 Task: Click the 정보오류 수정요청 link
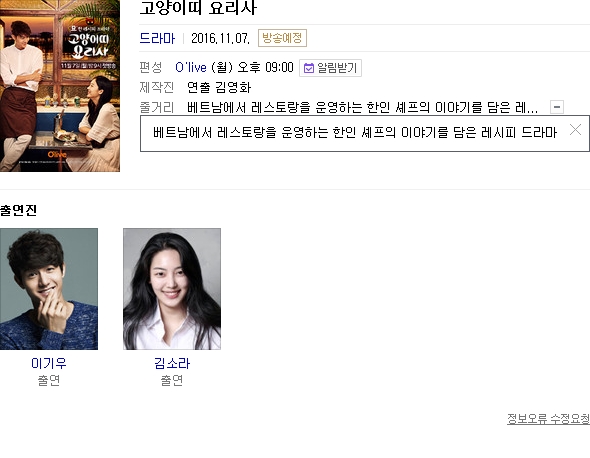pos(548,418)
